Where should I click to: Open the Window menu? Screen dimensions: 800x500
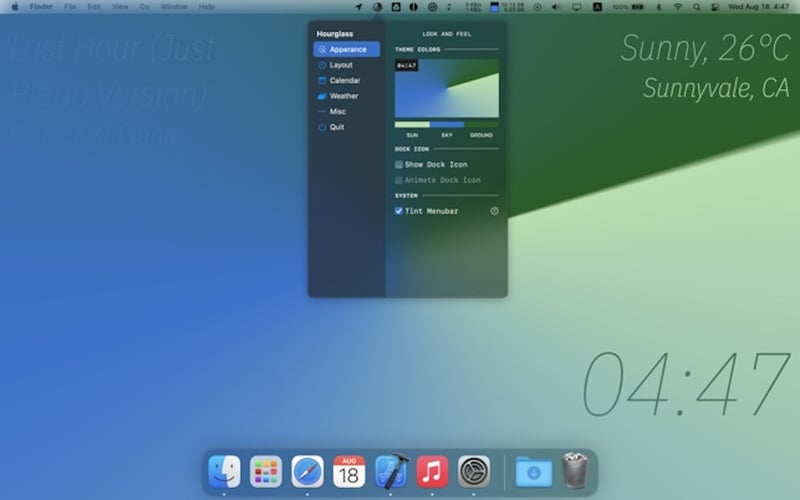(x=174, y=7)
